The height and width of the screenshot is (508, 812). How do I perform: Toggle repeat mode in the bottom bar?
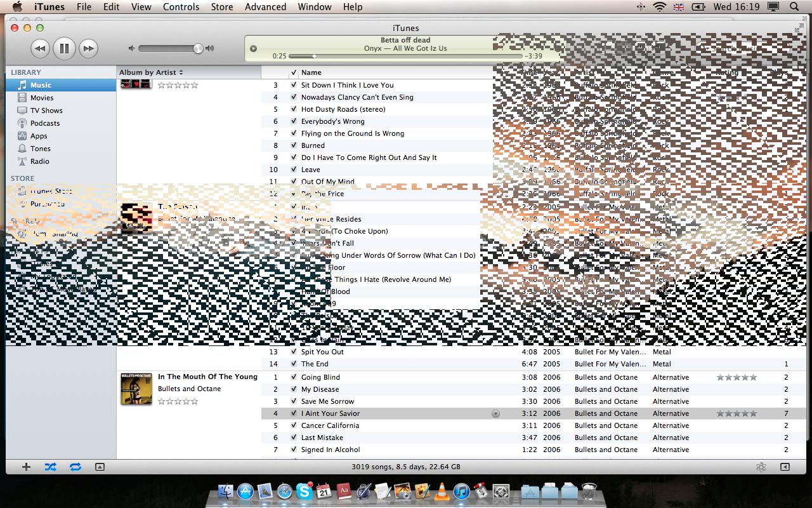point(75,467)
